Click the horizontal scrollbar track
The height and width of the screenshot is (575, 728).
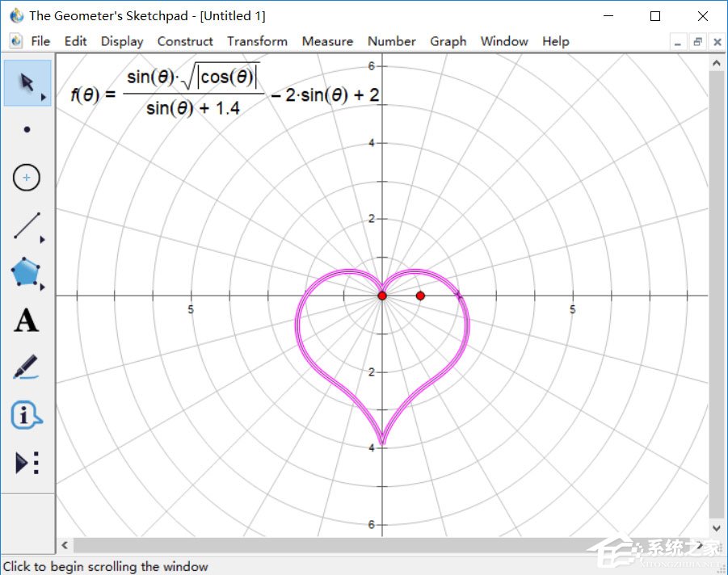[383, 545]
